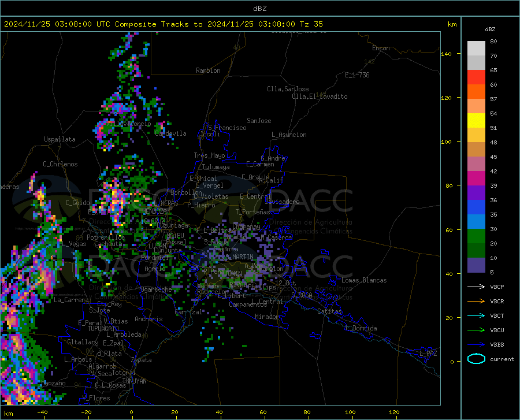Click the Potrerillos place label
Viewport: 520px width, 420px height.
coord(106,237)
